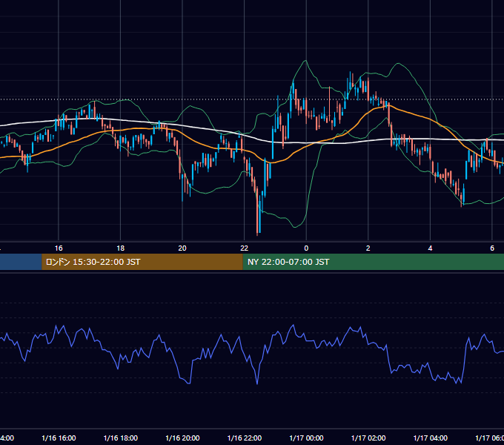504x445 pixels.
Task: Click the '1/17 04:00' time label
Action: tap(431, 438)
